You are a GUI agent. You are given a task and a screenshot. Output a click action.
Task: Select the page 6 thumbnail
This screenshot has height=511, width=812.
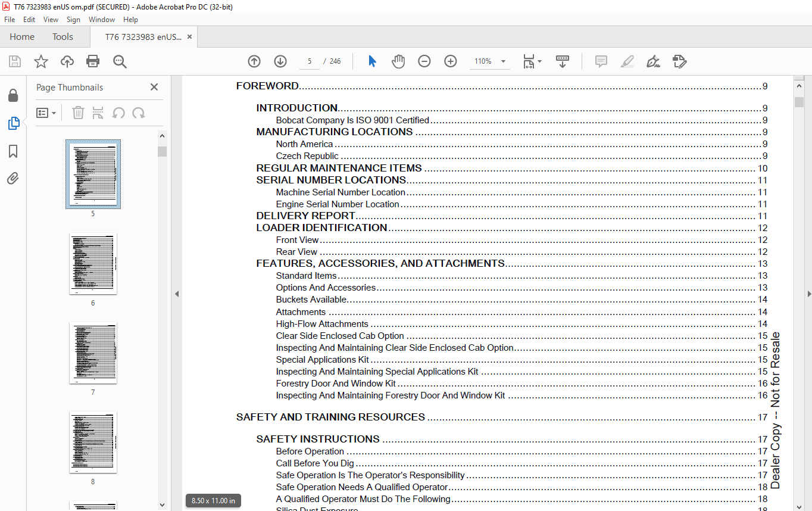click(x=93, y=264)
